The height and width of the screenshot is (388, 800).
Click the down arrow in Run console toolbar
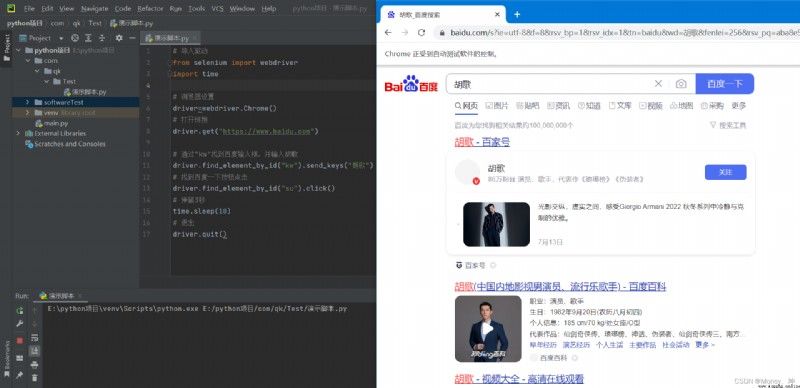click(35, 324)
